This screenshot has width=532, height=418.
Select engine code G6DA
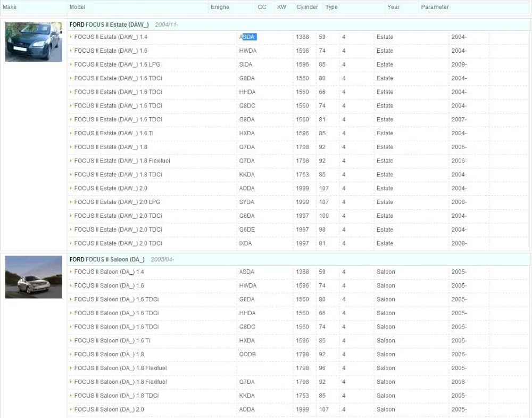point(247,216)
